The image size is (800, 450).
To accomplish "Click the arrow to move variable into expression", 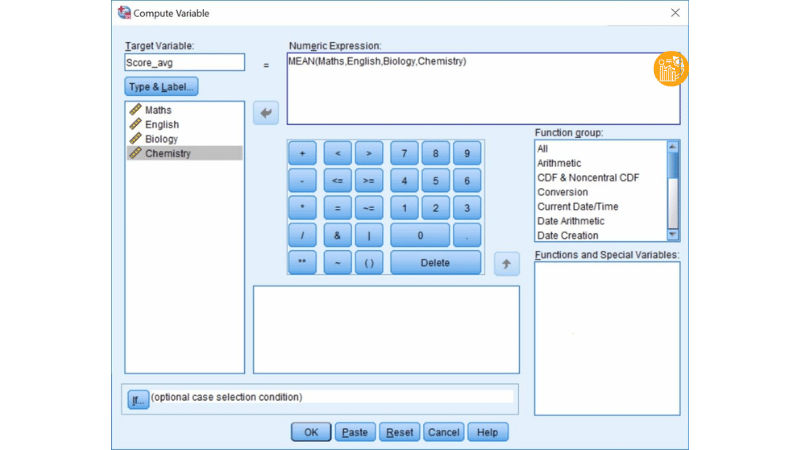I will pos(265,114).
